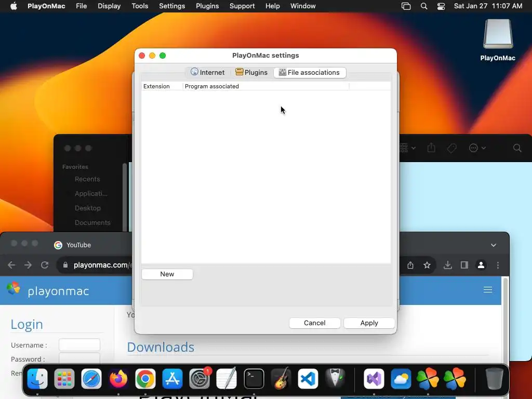
Task: Open Chrome downloads icon
Action: pyautogui.click(x=447, y=265)
